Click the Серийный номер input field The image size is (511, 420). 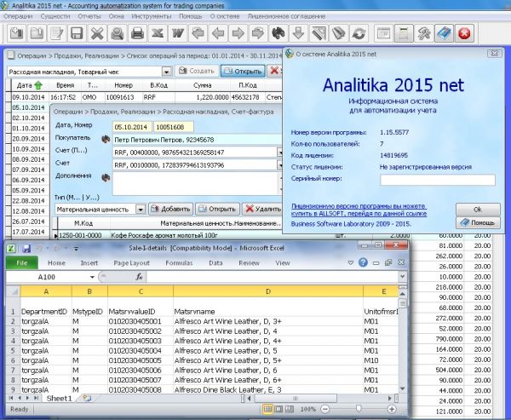pyautogui.click(x=438, y=180)
